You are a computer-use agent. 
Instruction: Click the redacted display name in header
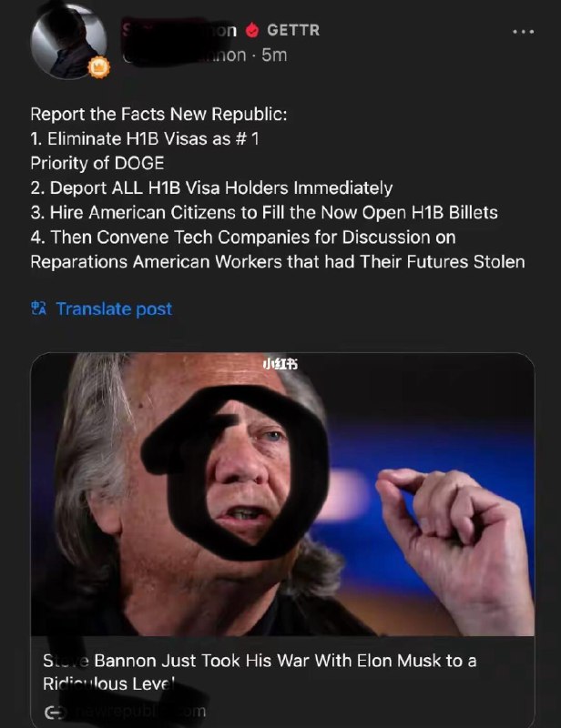click(x=179, y=30)
